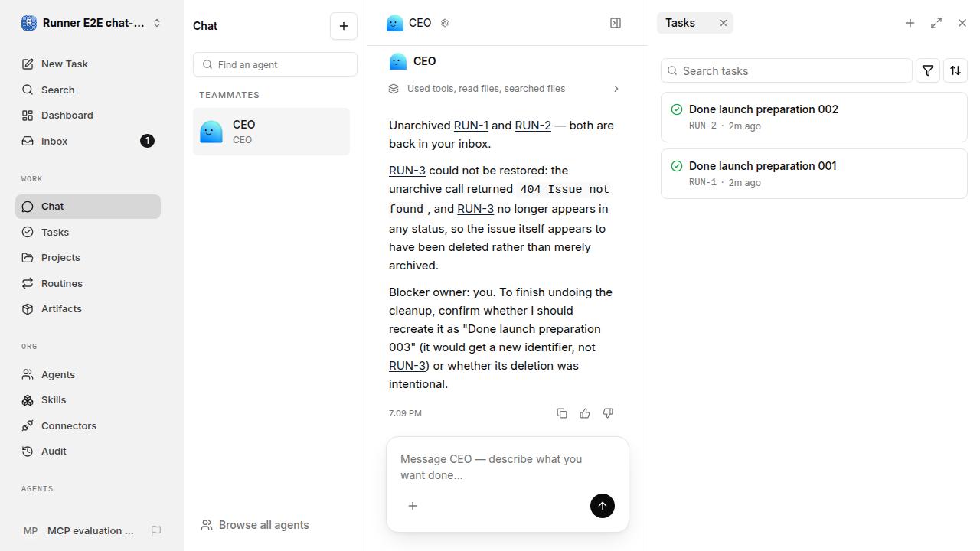980x551 pixels.
Task: Select CEO teammate in chat list
Action: tap(271, 132)
